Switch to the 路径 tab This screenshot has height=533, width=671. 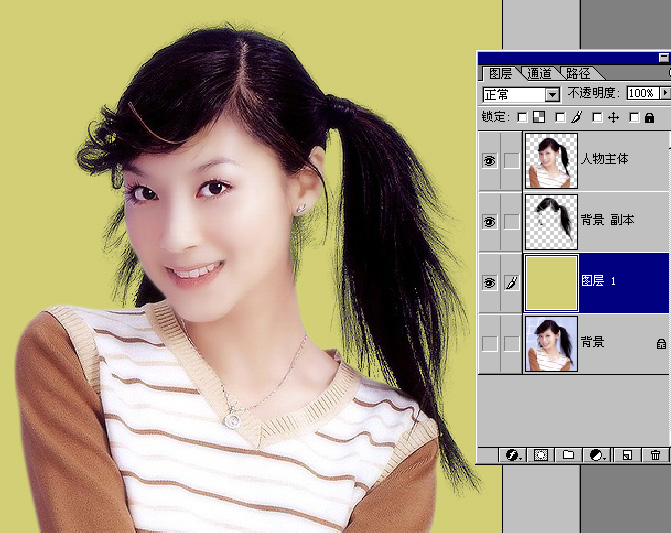(578, 74)
